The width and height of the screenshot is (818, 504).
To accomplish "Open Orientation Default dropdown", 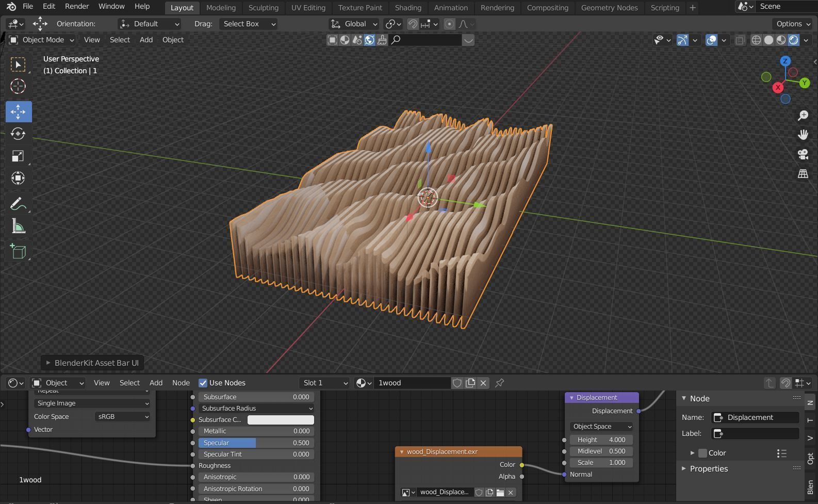I will 150,24.
